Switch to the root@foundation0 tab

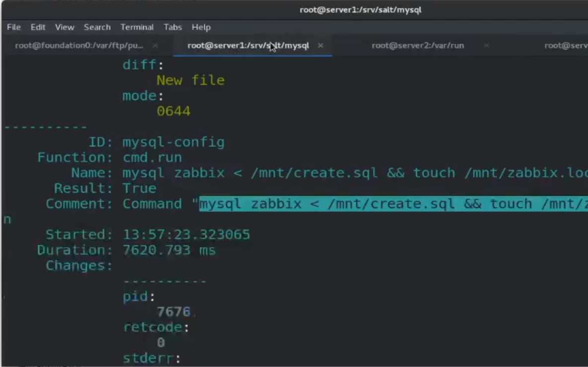point(79,45)
